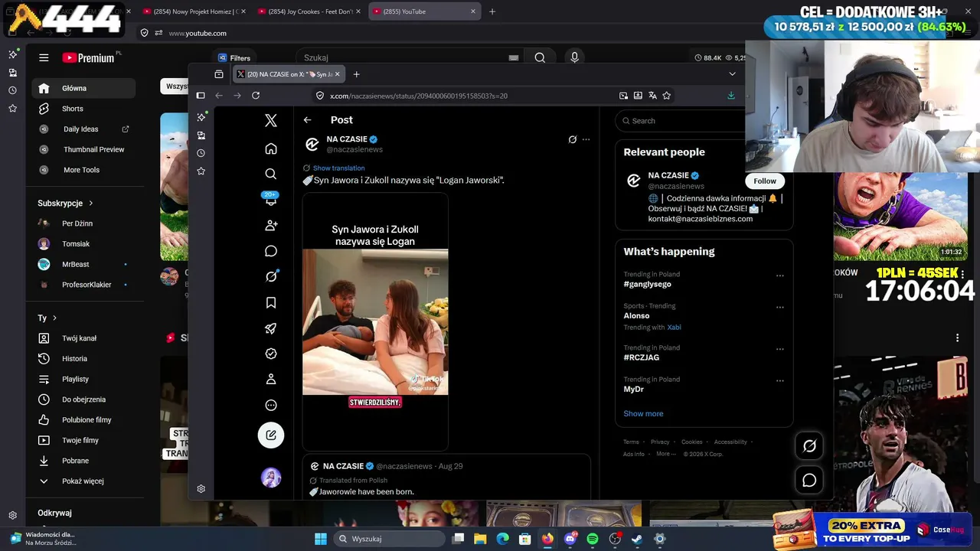Open more options for #RCZJAG trend

(780, 349)
